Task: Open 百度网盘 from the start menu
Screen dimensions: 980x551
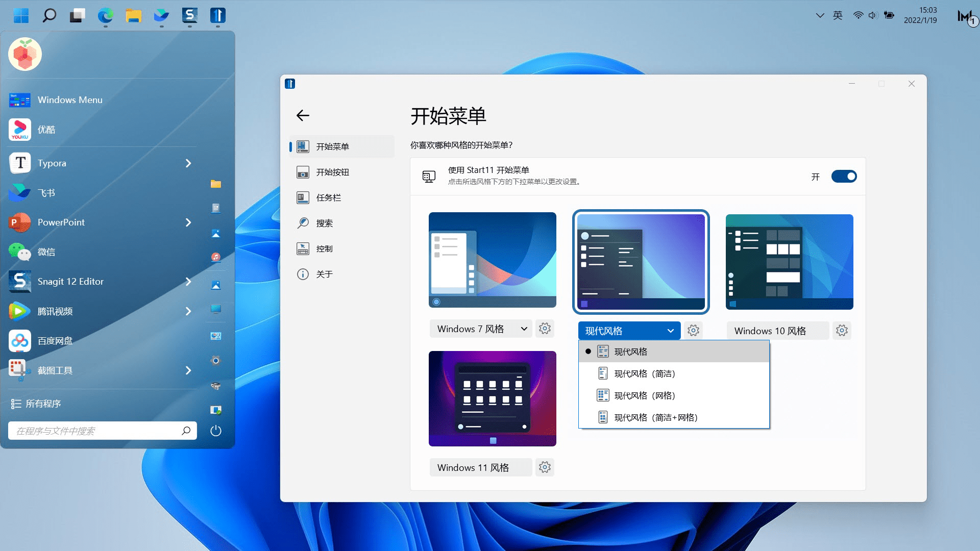Action: click(55, 341)
